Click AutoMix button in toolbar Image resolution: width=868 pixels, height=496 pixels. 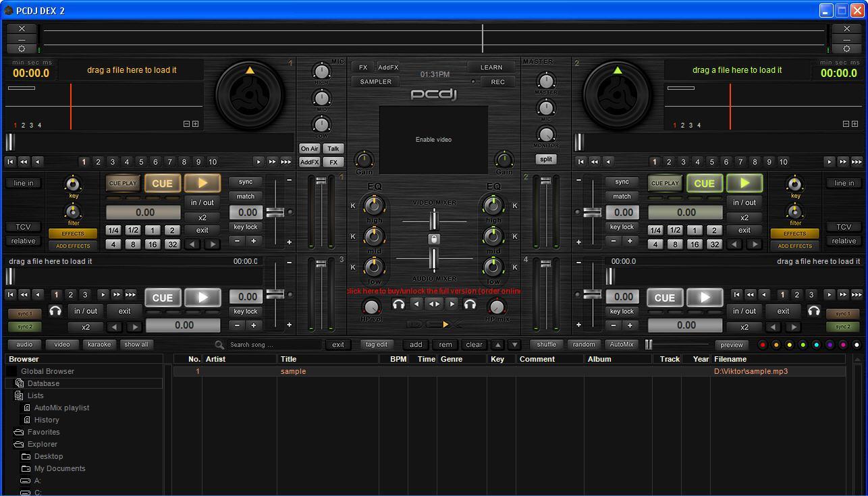[622, 345]
